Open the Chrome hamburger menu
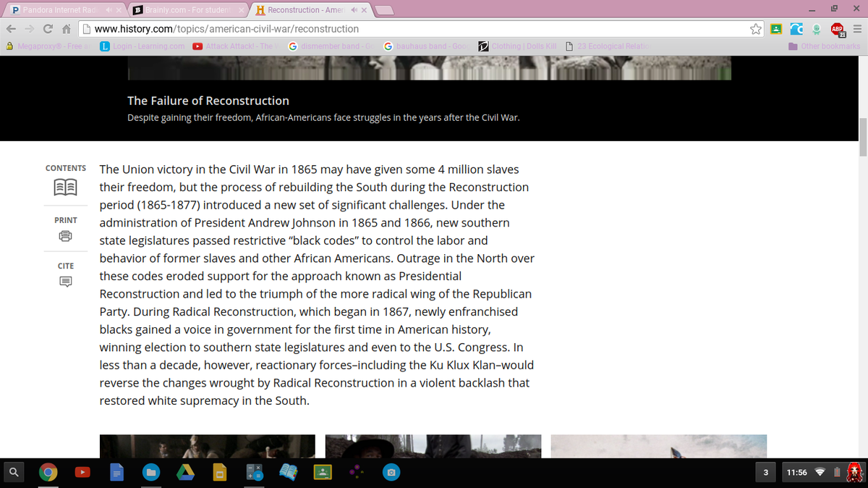The width and height of the screenshot is (868, 488). click(857, 29)
